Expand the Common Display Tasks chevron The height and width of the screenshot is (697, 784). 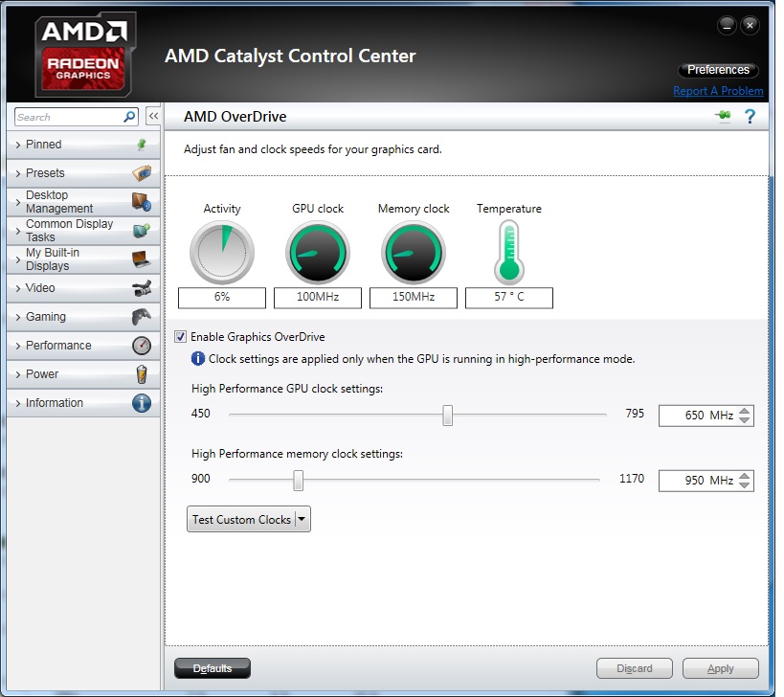tap(18, 231)
